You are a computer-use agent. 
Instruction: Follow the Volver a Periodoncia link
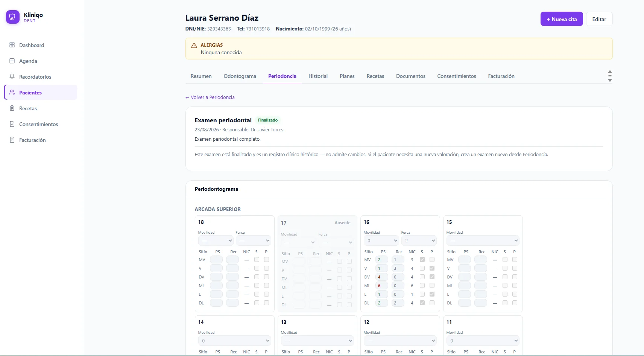[210, 97]
